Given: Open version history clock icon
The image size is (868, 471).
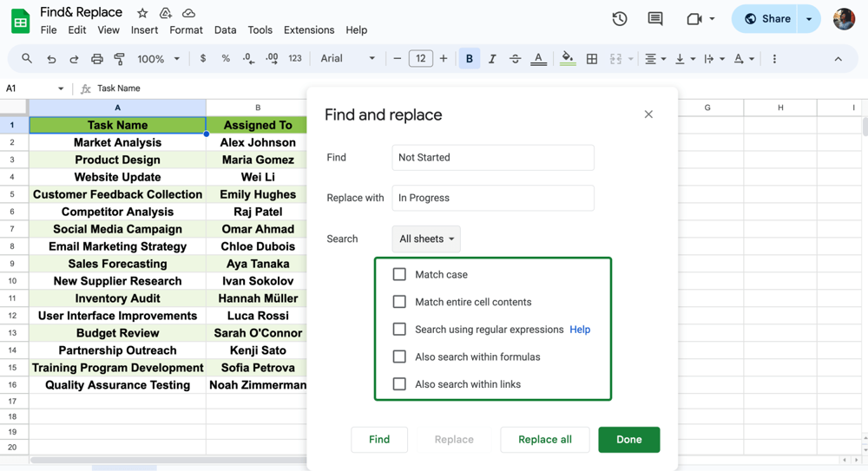Looking at the screenshot, I should 620,19.
